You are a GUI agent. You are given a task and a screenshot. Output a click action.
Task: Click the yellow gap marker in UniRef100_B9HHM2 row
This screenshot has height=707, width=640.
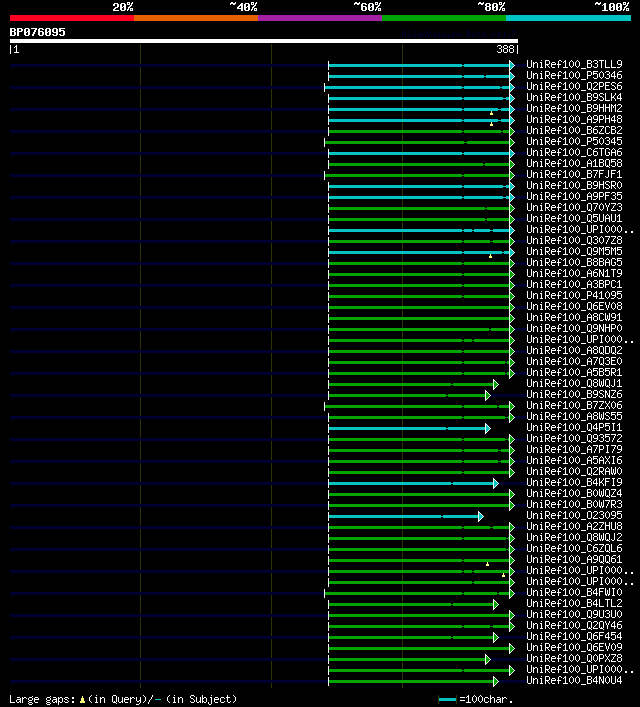491,113
